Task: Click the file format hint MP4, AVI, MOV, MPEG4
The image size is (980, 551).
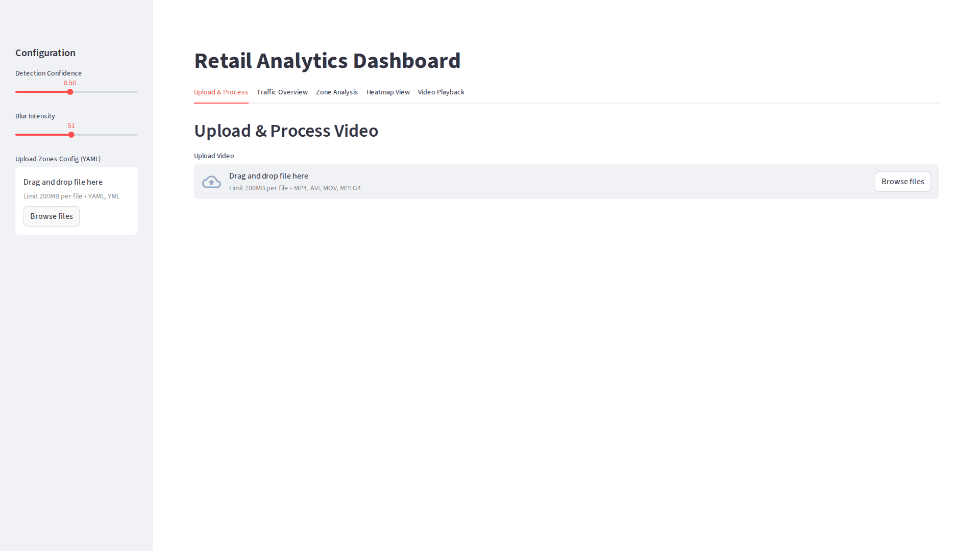Action: [327, 188]
